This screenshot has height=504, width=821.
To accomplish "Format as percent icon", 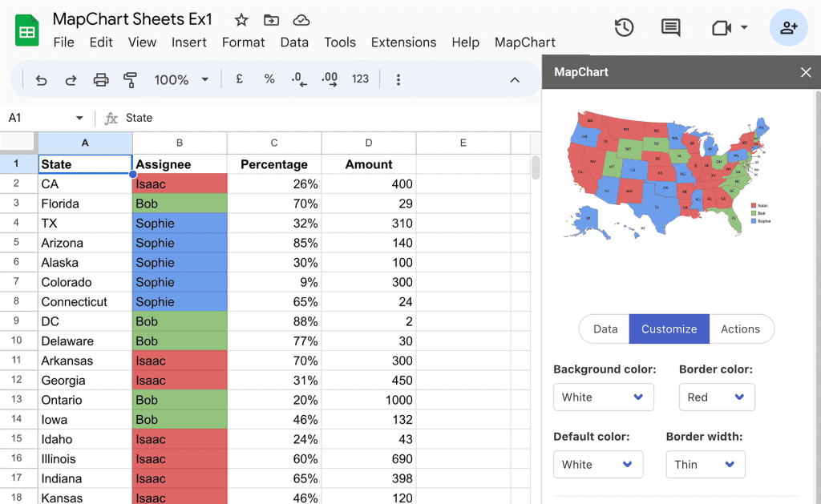I will 269,79.
